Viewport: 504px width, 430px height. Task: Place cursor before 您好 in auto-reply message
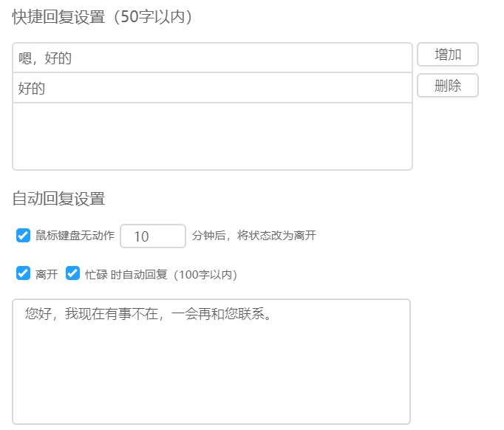point(25,314)
